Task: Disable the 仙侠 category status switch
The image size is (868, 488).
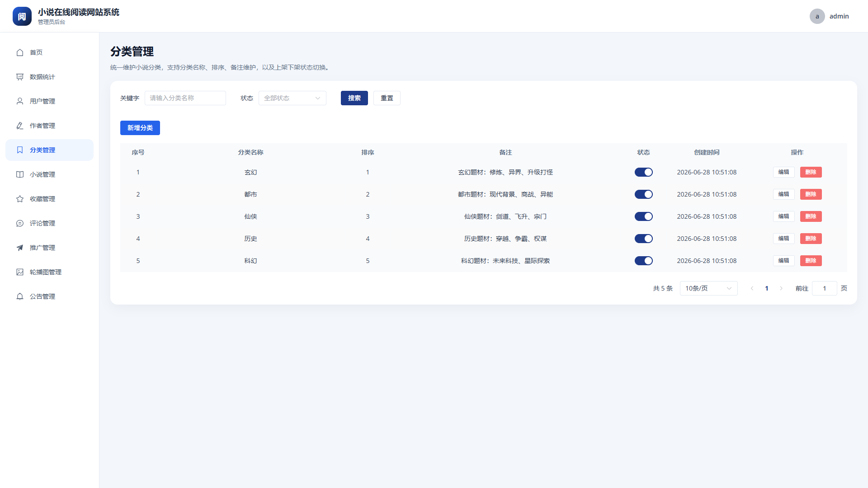Action: pyautogui.click(x=643, y=216)
